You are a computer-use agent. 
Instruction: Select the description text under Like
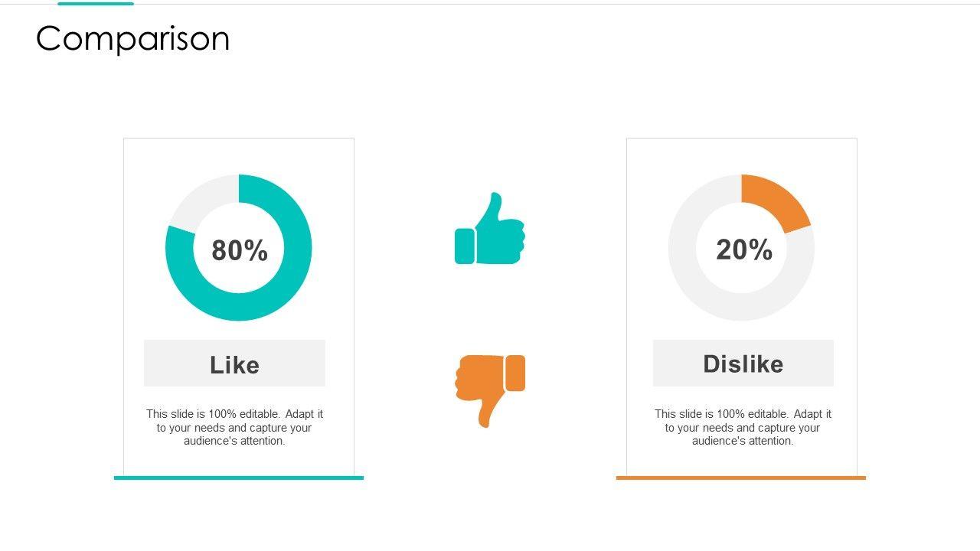(234, 427)
